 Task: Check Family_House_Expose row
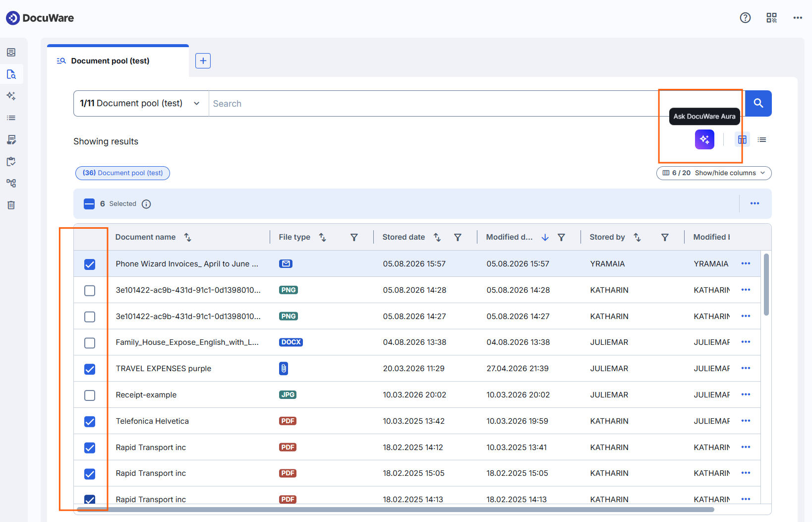(x=90, y=343)
